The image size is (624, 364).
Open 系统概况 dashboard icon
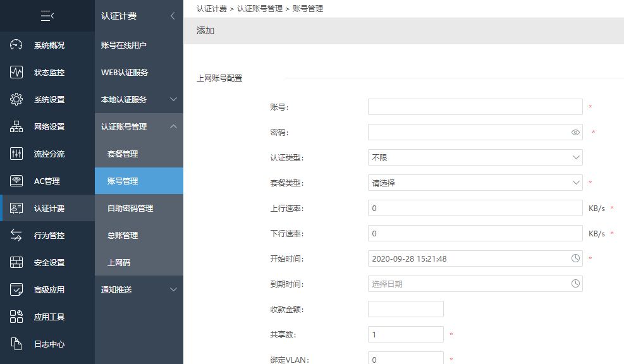point(16,45)
